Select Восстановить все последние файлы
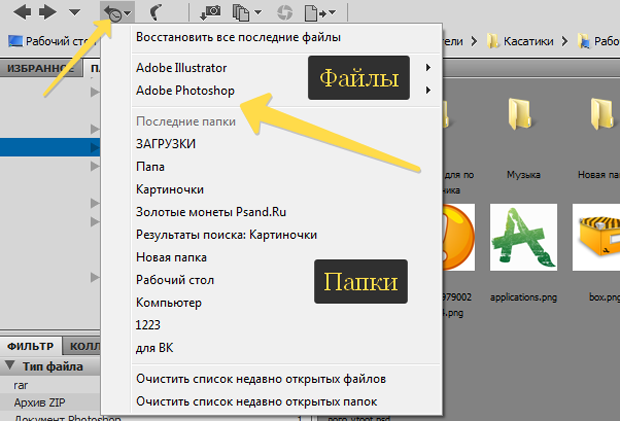620x421 pixels. click(238, 38)
